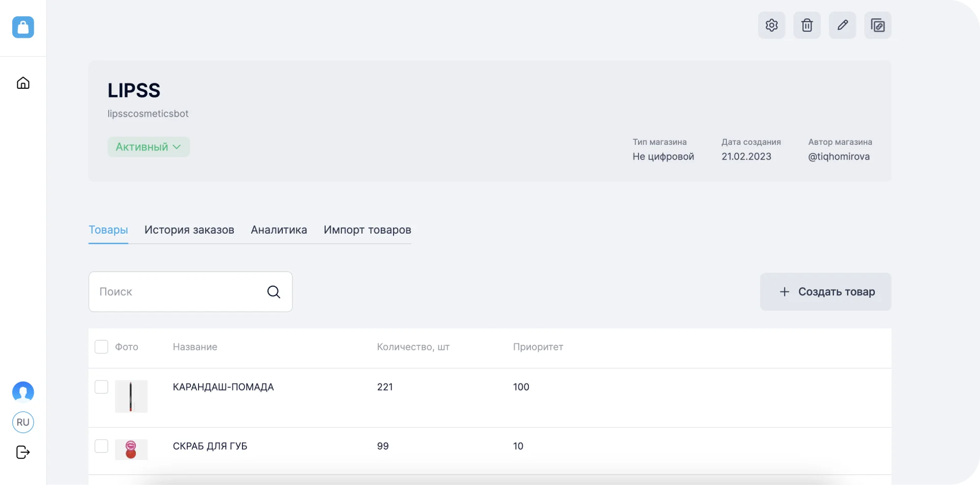Open the КАРАНДАШ-ПОМАДА product thumbnail
This screenshot has width=980, height=485.
131,396
